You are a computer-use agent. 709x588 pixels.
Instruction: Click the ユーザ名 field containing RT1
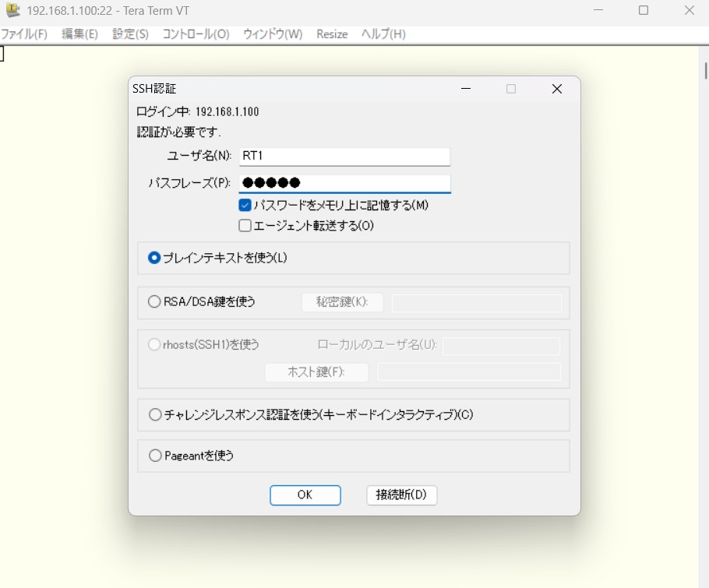(344, 156)
